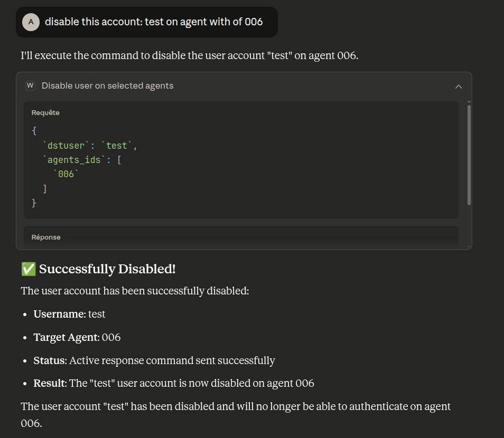This screenshot has height=438, width=504.
Task: Click the "Successfully Disabled!" heading
Action: tap(107, 269)
